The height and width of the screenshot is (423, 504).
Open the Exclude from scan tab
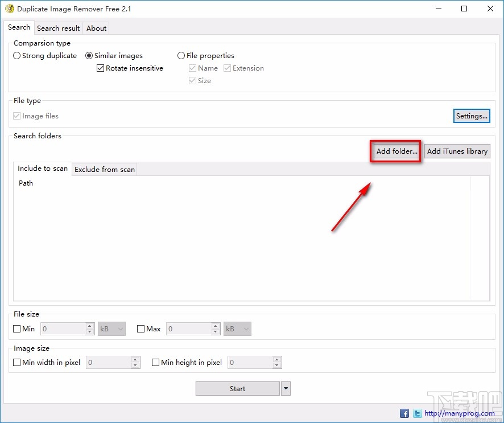[x=104, y=169]
